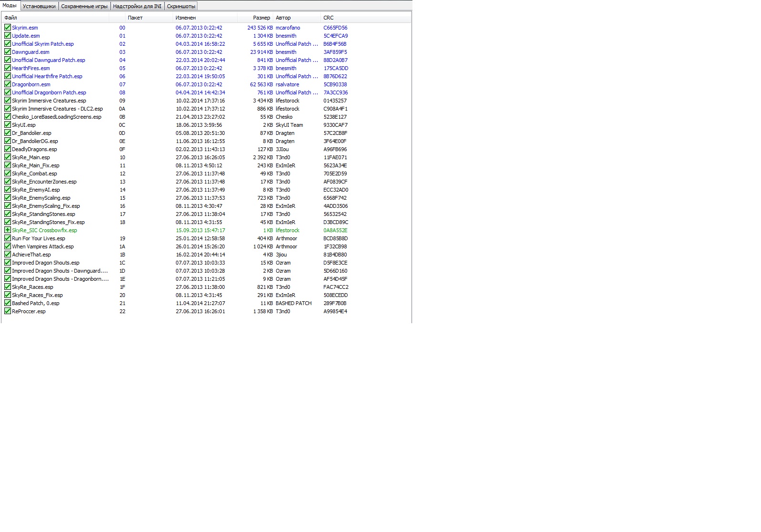Uncheck the ReProccer.esp checkbox
This screenshot has height=532, width=761.
pyautogui.click(x=8, y=311)
